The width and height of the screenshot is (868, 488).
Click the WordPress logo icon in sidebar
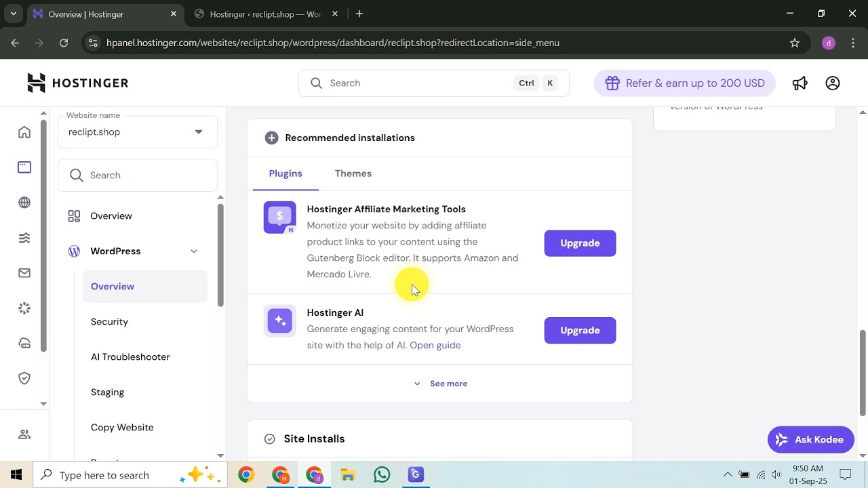point(74,251)
